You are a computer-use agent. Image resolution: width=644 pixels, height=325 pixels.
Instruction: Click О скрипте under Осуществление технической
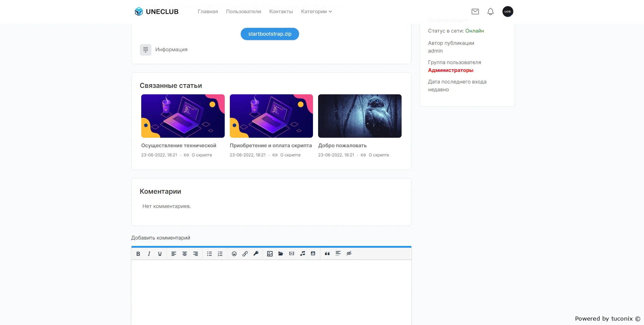(202, 155)
